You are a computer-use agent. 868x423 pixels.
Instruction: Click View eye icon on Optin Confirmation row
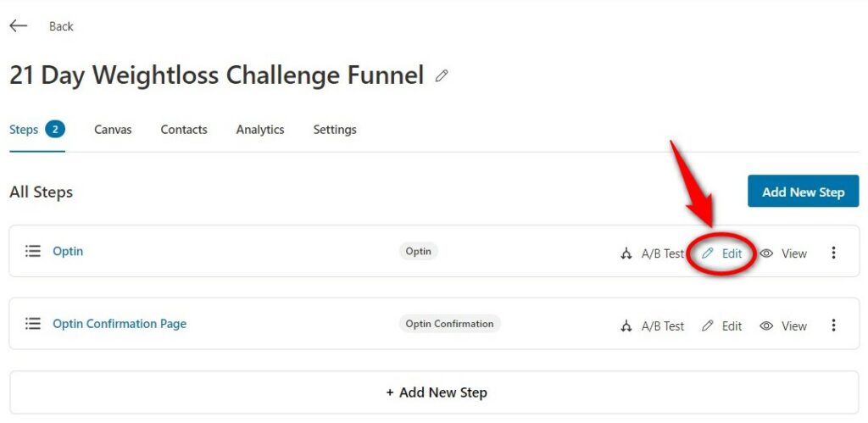(766, 326)
